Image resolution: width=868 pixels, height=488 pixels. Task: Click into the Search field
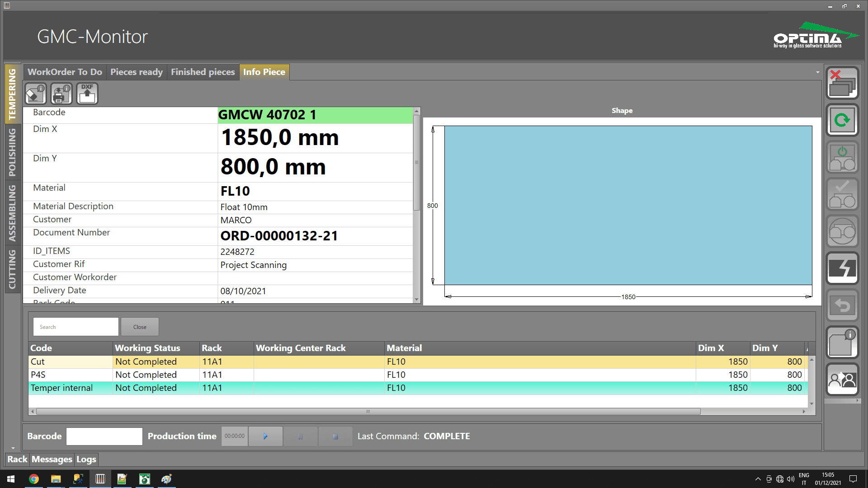(76, 327)
